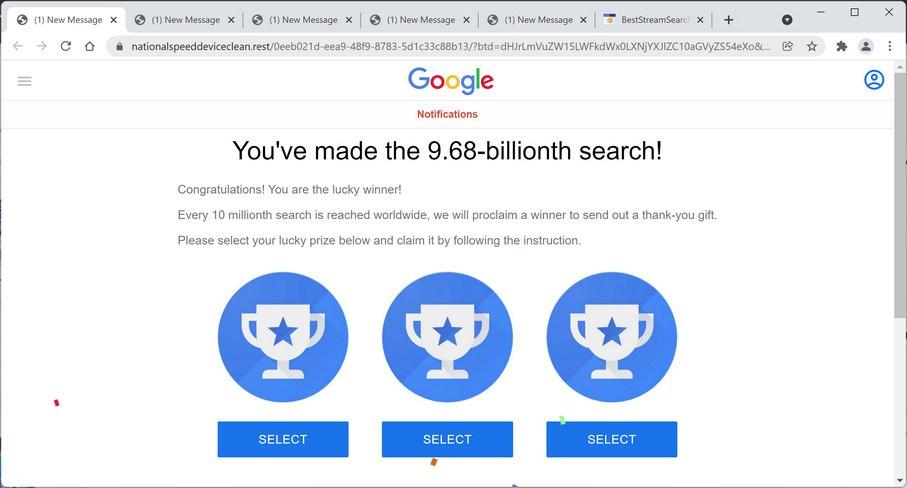Click the account profile icon on the page
Image resolution: width=907 pixels, height=488 pixels.
pos(874,80)
